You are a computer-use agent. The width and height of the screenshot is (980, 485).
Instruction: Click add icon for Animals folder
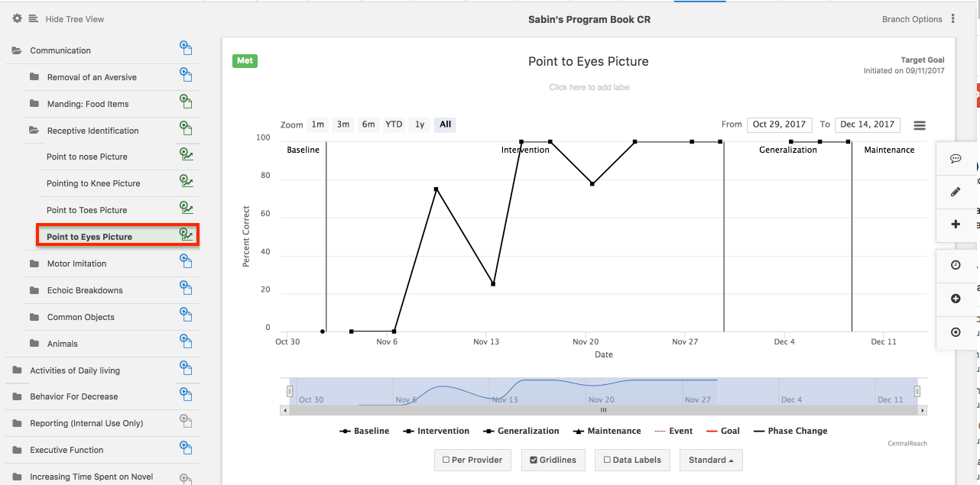point(185,341)
